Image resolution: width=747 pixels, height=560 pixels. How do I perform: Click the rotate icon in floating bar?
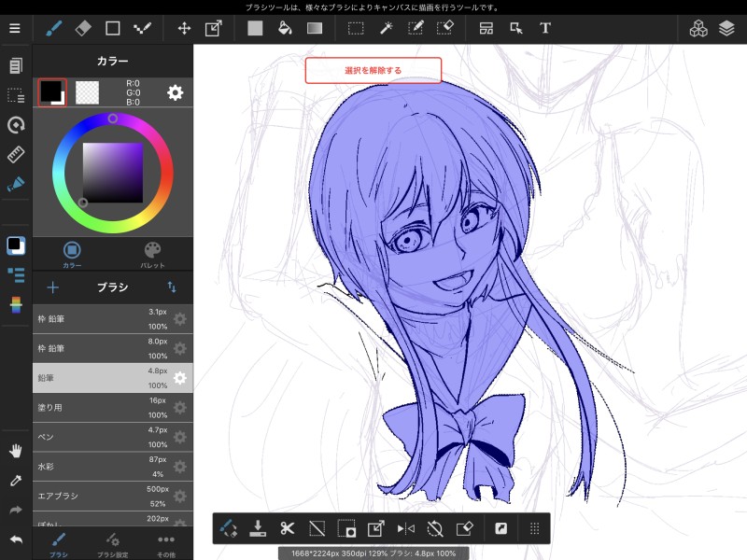click(435, 528)
